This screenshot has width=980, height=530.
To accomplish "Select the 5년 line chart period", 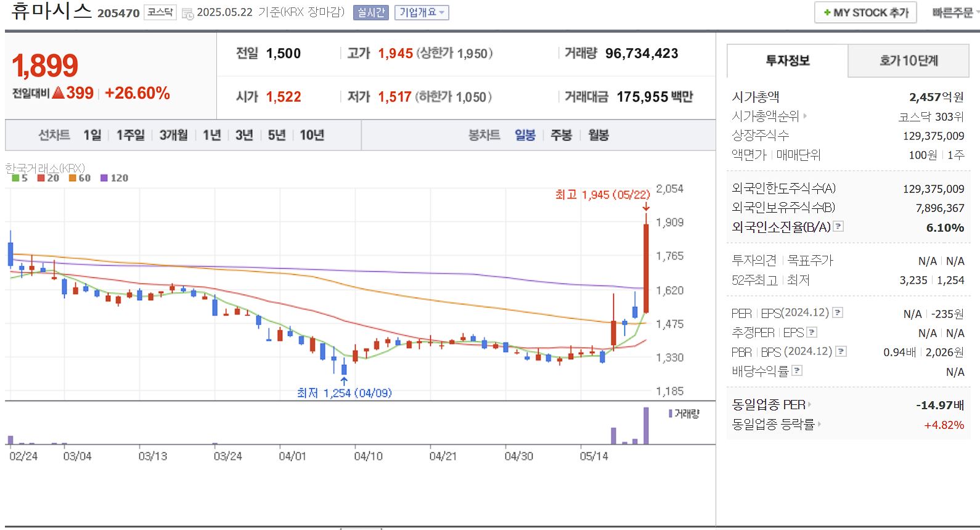I will click(277, 135).
